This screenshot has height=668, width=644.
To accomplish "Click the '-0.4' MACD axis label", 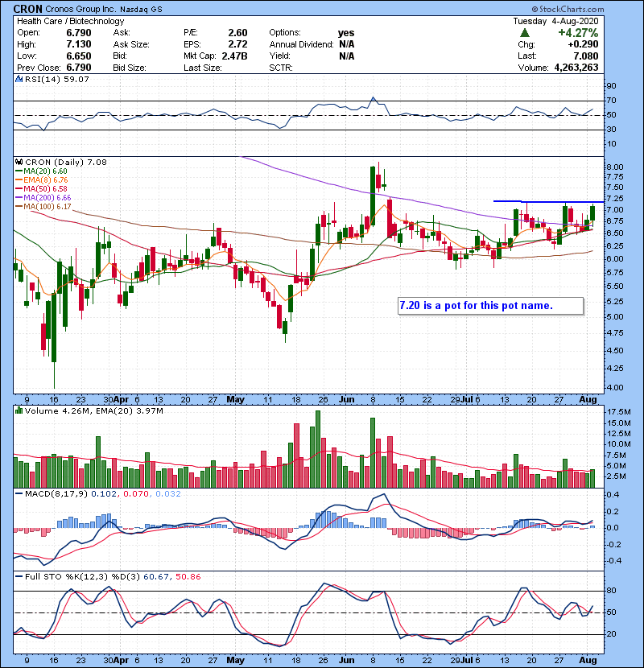I will point(612,561).
